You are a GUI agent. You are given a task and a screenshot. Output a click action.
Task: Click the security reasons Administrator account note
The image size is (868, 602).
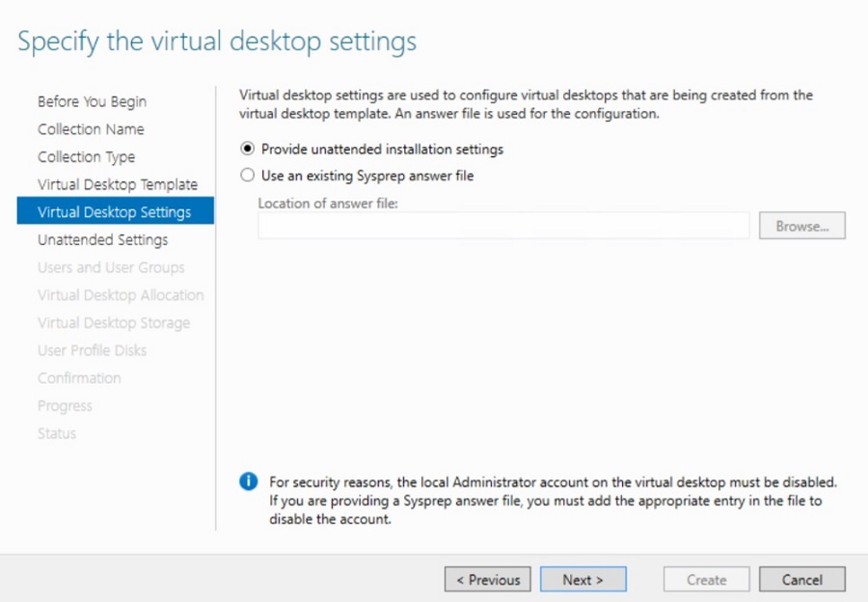tap(553, 501)
